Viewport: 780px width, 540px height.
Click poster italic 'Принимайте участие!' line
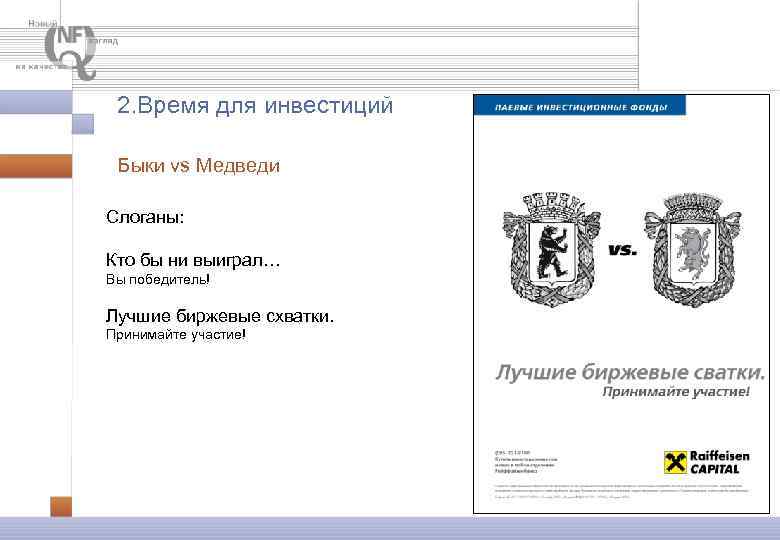point(676,392)
